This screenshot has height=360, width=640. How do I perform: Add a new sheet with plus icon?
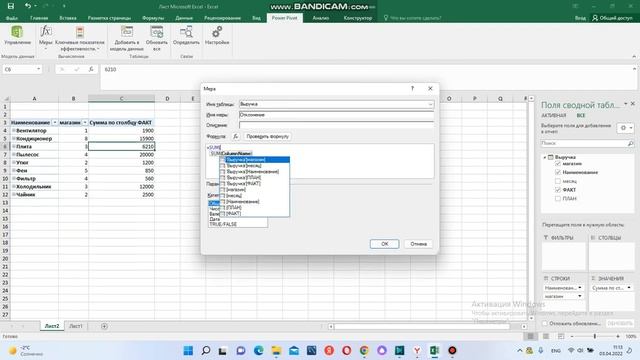104,326
